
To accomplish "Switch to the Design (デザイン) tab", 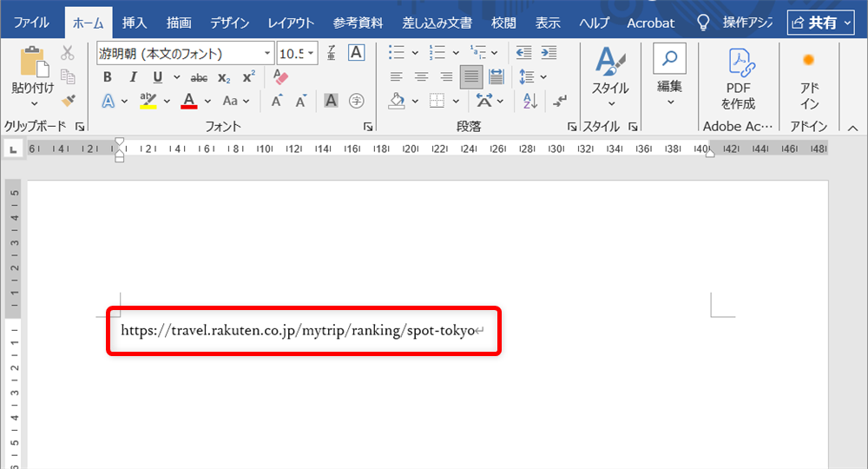I will pyautogui.click(x=229, y=23).
